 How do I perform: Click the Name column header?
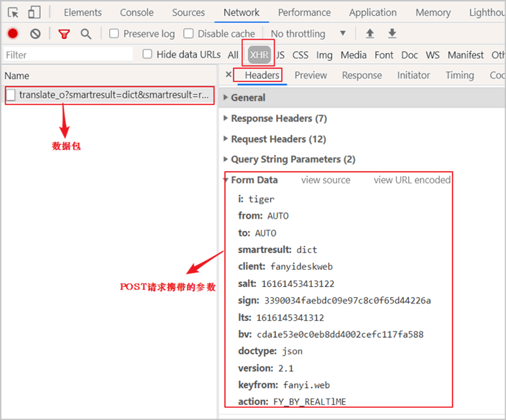(17, 76)
